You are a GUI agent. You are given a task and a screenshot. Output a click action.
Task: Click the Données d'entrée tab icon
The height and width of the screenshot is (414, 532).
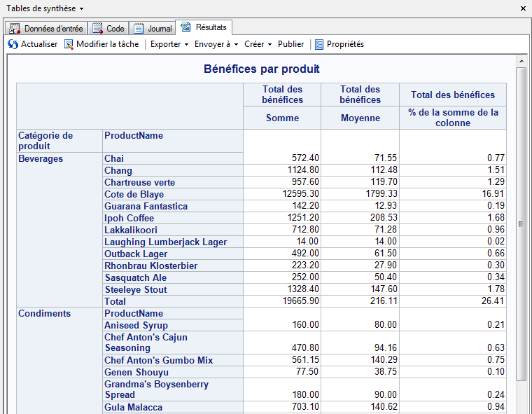pos(15,29)
